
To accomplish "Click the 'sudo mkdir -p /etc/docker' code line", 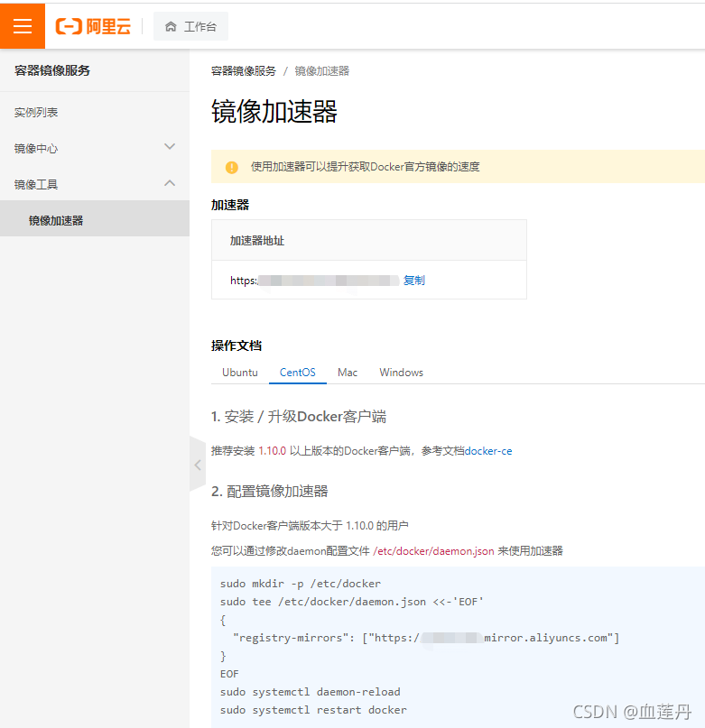I will tap(301, 584).
